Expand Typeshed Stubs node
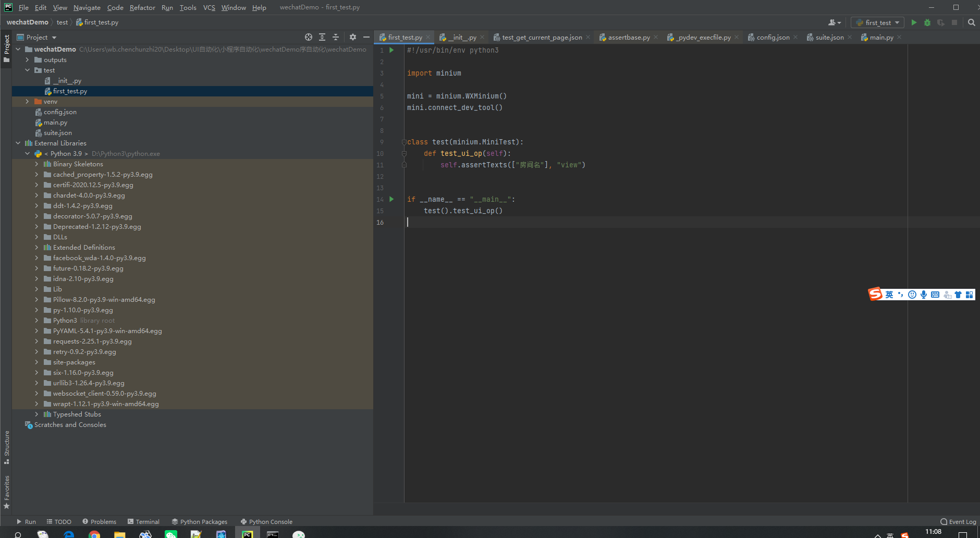This screenshot has height=538, width=980. pos(36,414)
